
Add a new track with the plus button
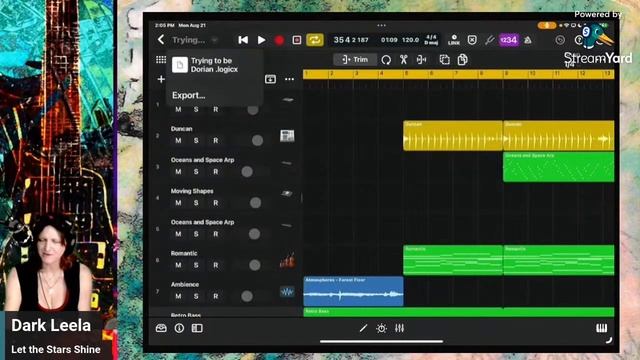161,79
